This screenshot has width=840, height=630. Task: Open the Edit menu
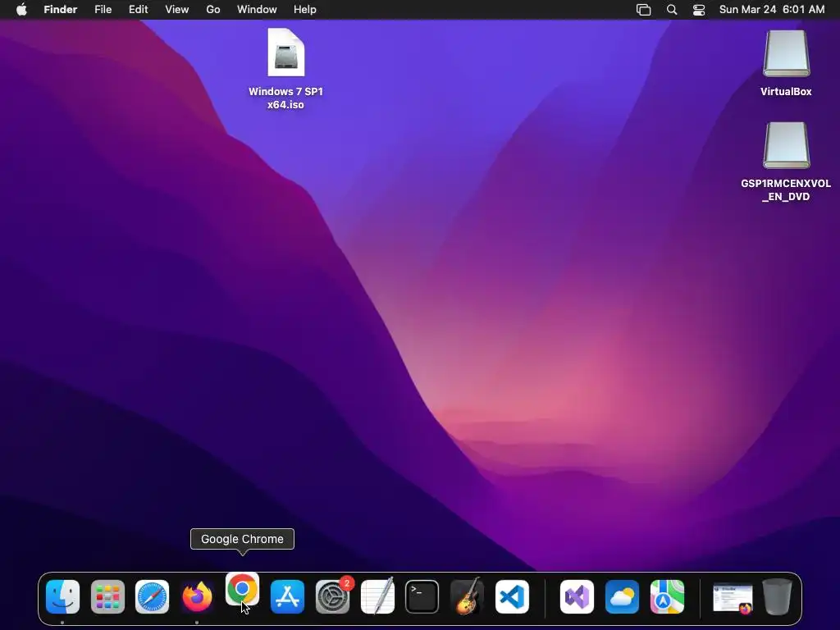point(138,10)
